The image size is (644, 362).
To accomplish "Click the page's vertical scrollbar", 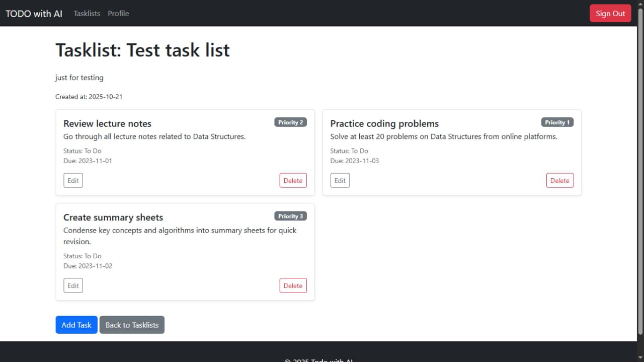I will click(x=640, y=171).
